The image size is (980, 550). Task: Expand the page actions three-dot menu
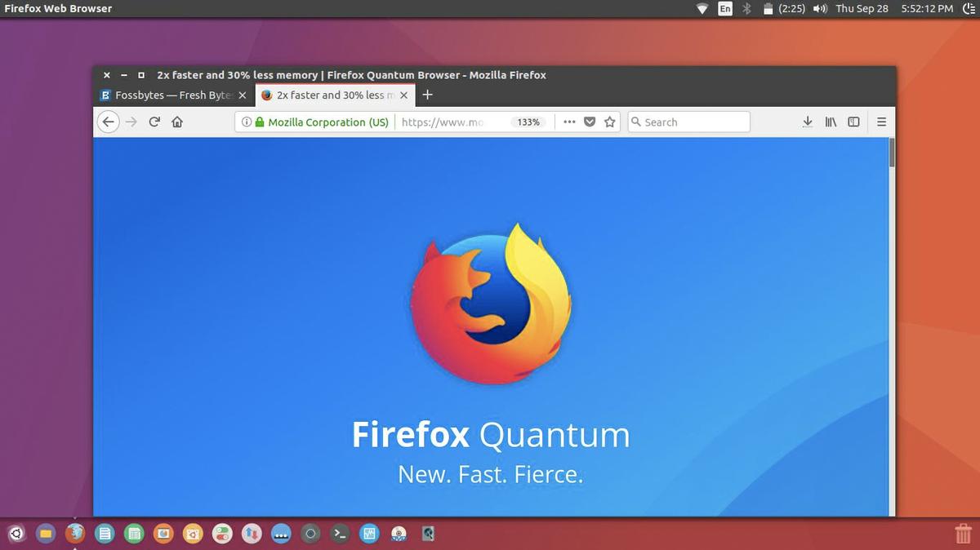[569, 122]
